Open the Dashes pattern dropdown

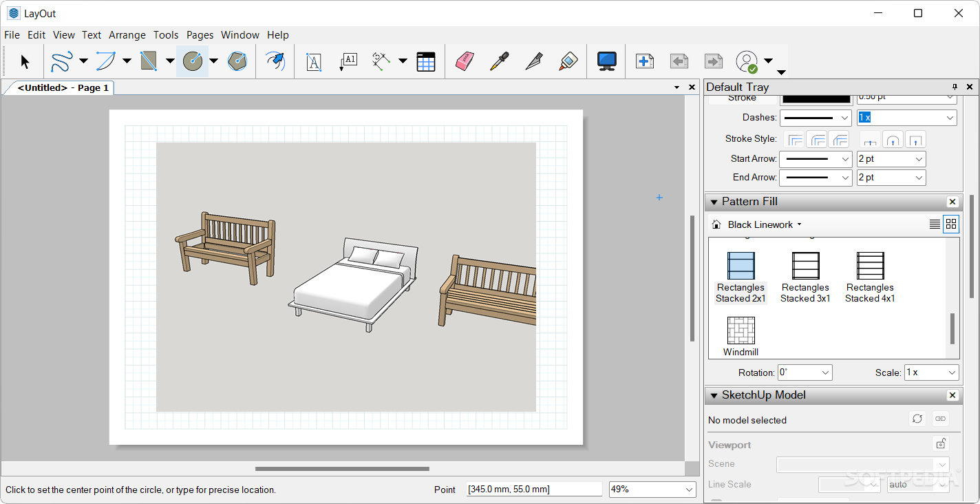pos(816,118)
